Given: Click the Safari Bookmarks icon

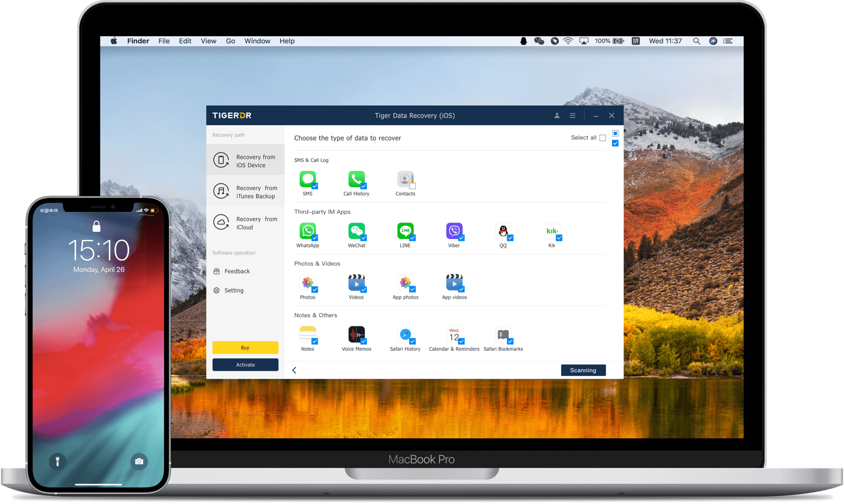Looking at the screenshot, I should coord(503,334).
